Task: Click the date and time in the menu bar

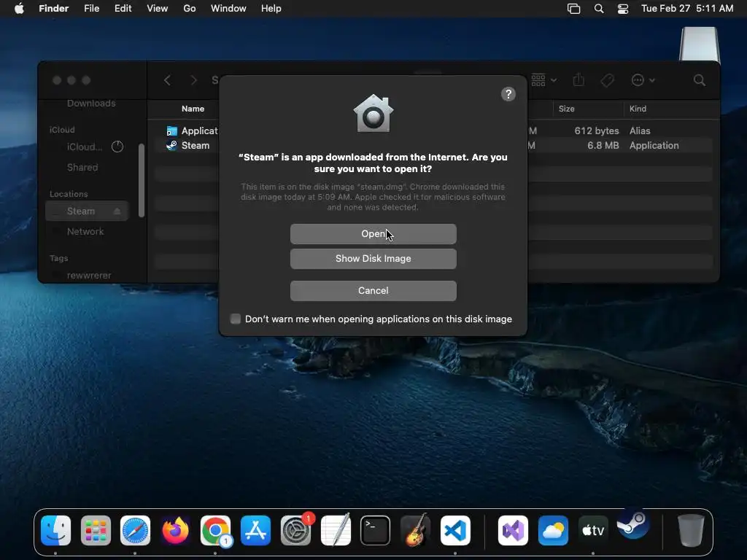Action: pyautogui.click(x=687, y=9)
